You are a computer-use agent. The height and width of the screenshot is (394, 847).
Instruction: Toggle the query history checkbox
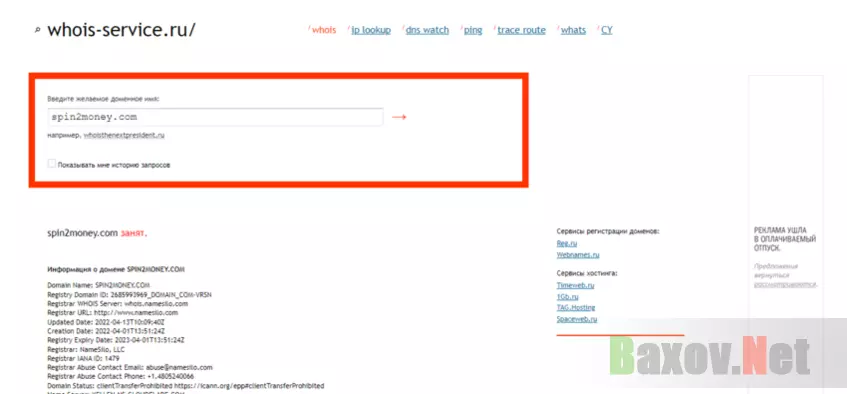(x=51, y=164)
